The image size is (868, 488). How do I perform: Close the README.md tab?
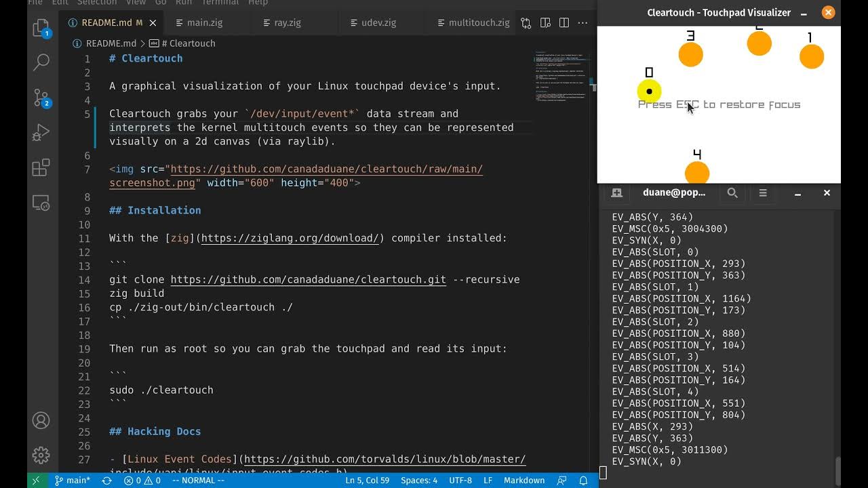point(153,22)
